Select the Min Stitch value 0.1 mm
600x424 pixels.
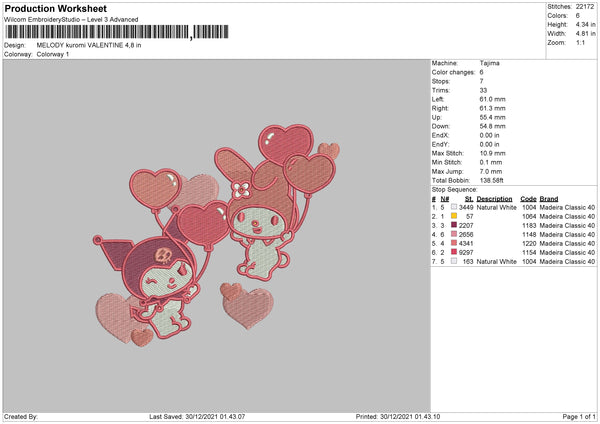(x=491, y=162)
